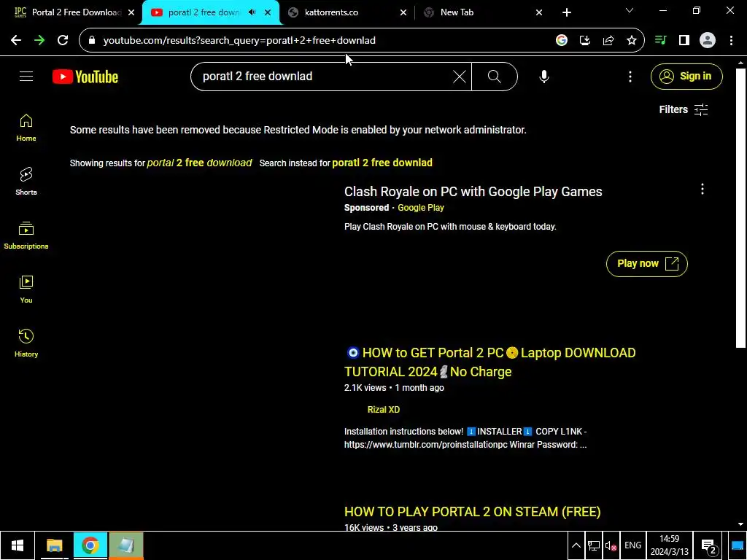
Task: Search instead for poratl 2 free downlad
Action: [x=382, y=163]
